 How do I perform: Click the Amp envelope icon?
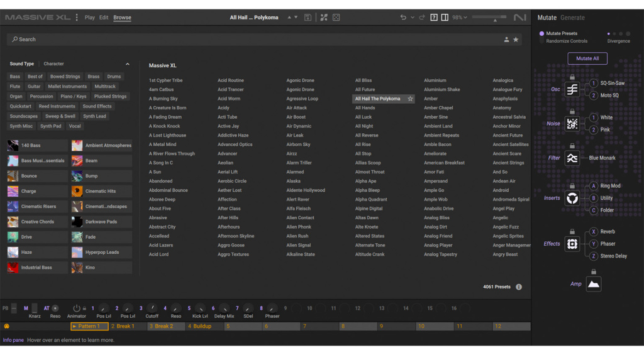(x=594, y=284)
